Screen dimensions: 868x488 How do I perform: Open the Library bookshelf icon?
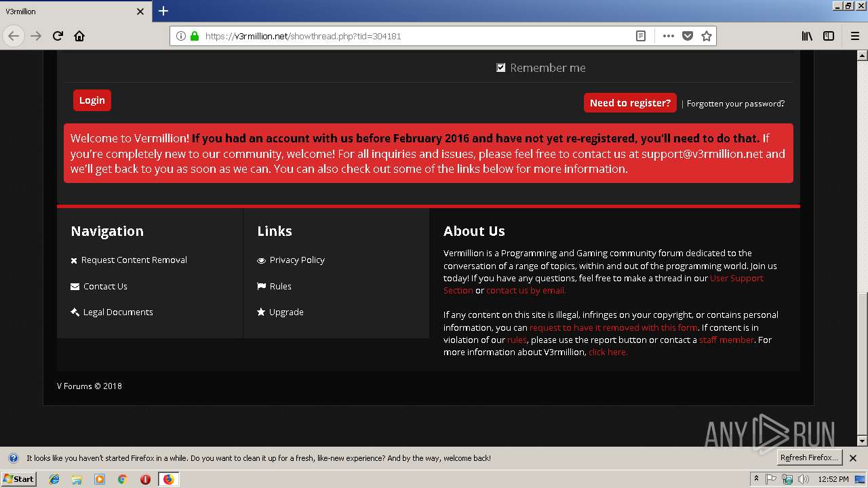(807, 36)
